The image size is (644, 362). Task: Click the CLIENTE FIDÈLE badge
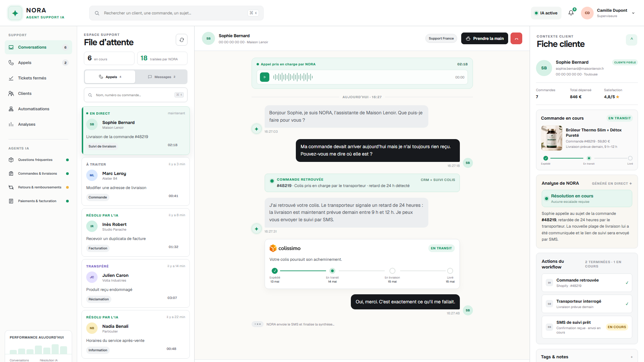625,62
